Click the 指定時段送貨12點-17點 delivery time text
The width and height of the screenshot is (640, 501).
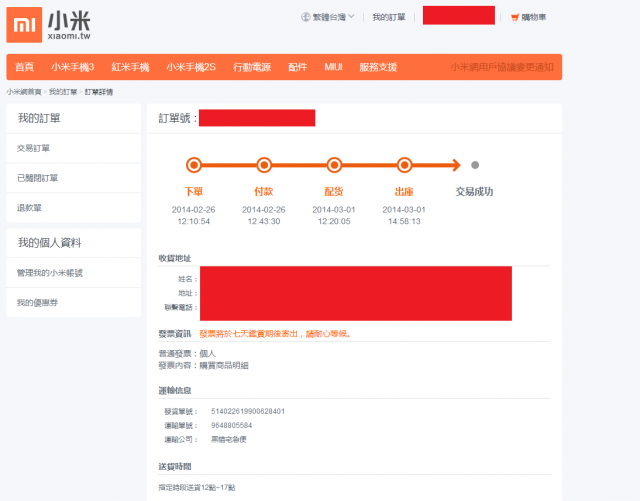pos(197,487)
